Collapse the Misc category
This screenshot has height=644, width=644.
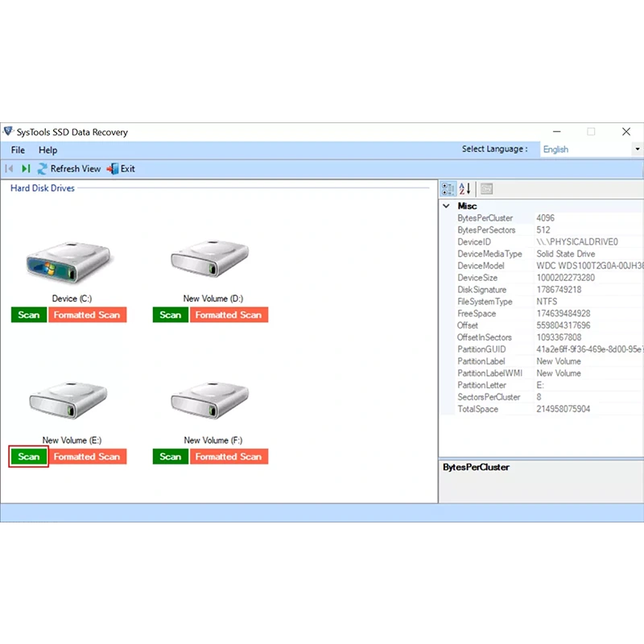(x=447, y=206)
